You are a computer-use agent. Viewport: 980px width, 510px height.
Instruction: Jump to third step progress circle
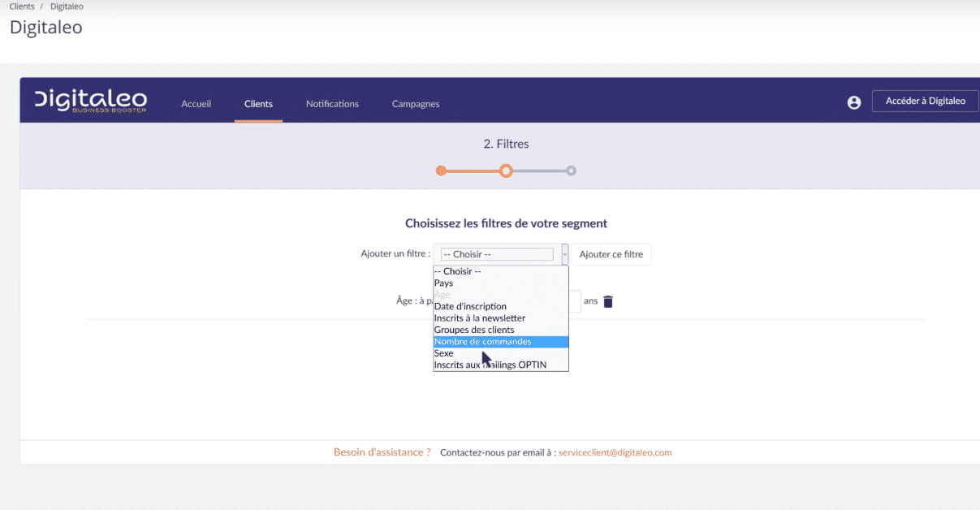point(572,171)
